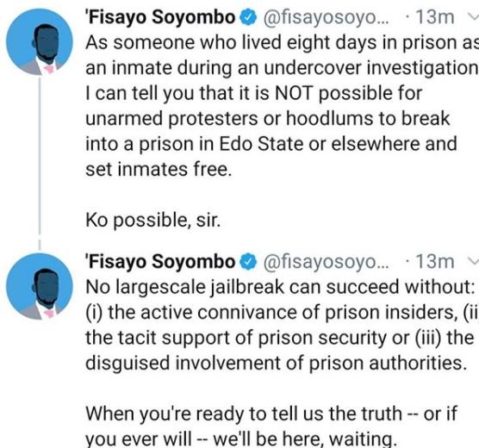
Task: Click the verified badge on the second tweet
Action: coord(248,262)
